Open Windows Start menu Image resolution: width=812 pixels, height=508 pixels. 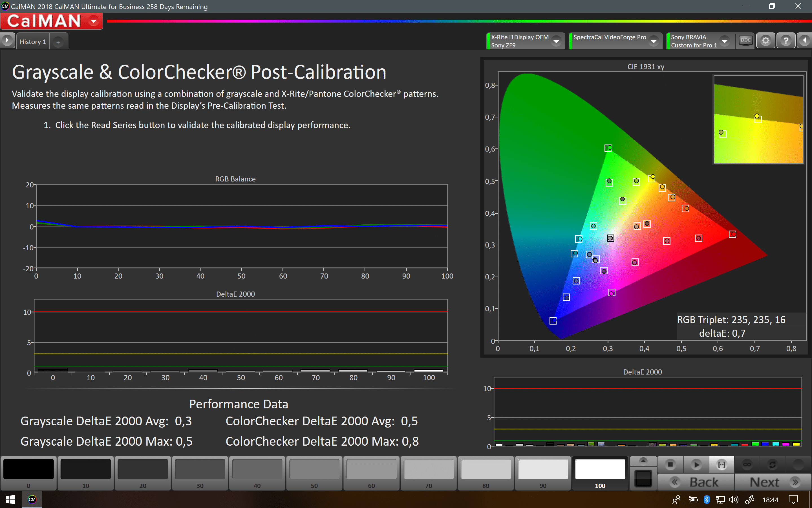coord(10,500)
